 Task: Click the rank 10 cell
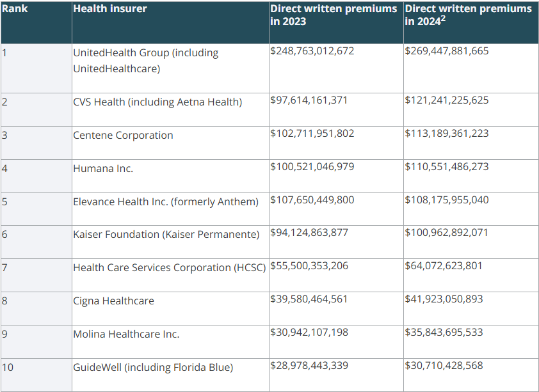pos(8,367)
